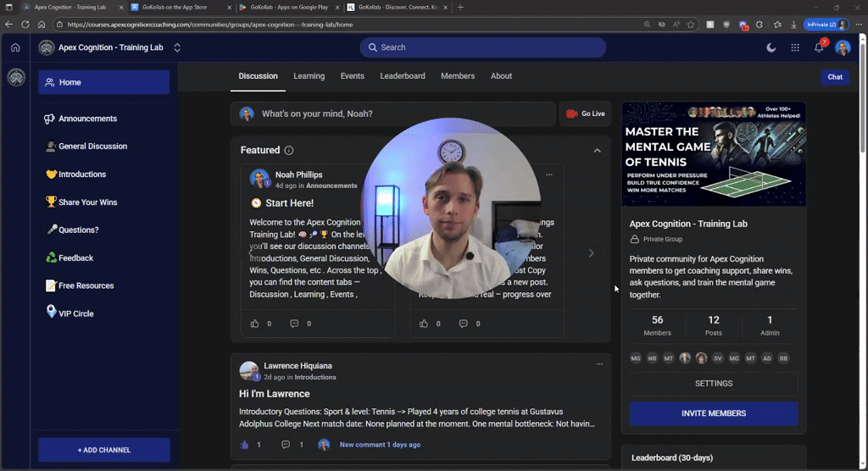Open the first MG member avatar

click(x=636, y=358)
